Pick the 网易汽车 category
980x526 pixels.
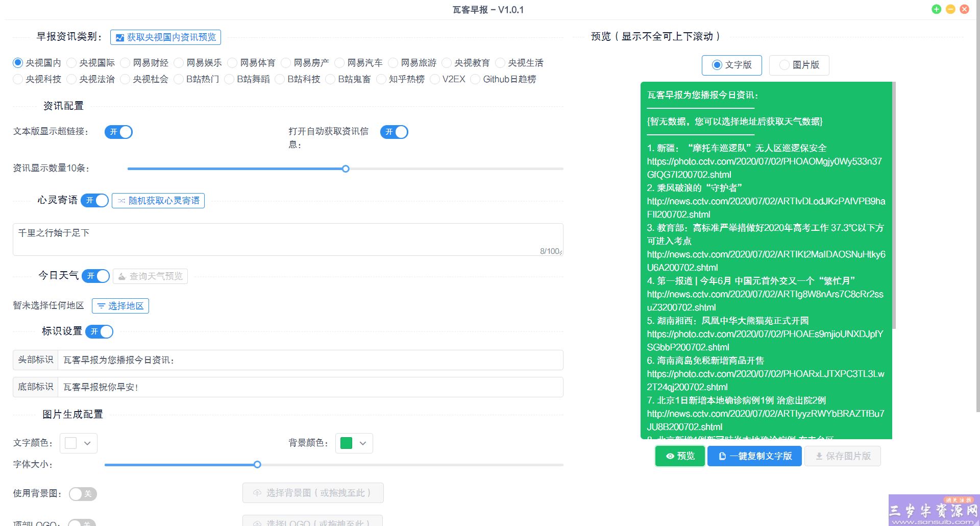[x=358, y=63]
